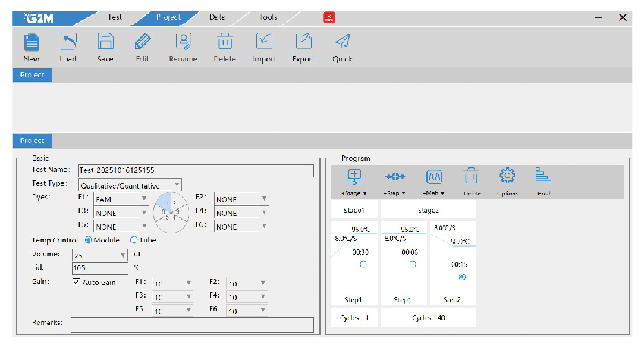The height and width of the screenshot is (347, 644).
Task: Click the Import icon in the toolbar
Action: [264, 42]
